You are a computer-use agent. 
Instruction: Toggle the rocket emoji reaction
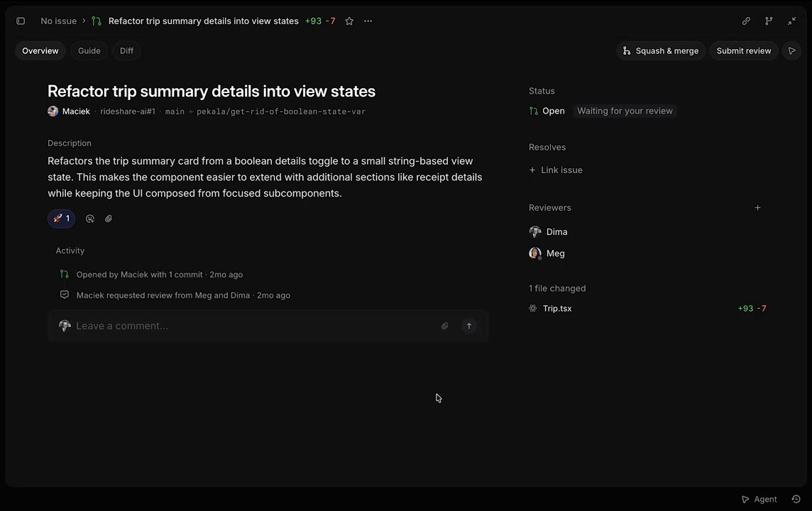pyautogui.click(x=62, y=219)
